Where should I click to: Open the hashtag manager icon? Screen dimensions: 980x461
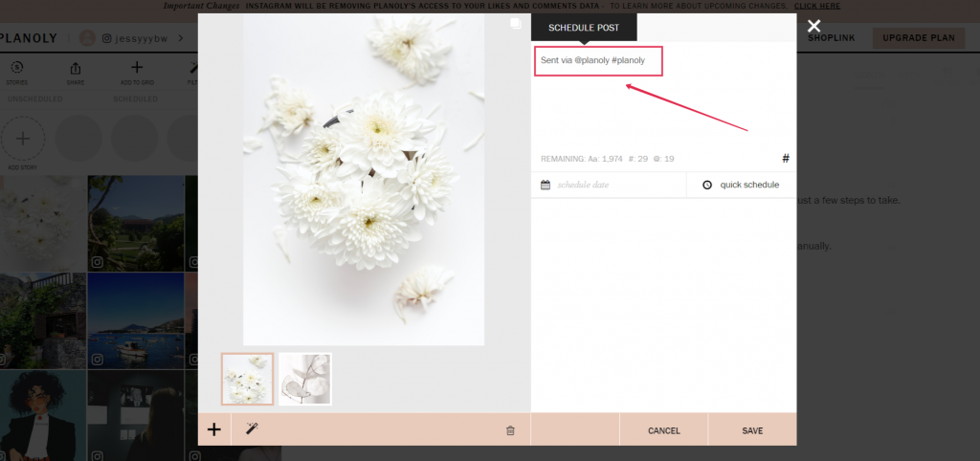786,159
